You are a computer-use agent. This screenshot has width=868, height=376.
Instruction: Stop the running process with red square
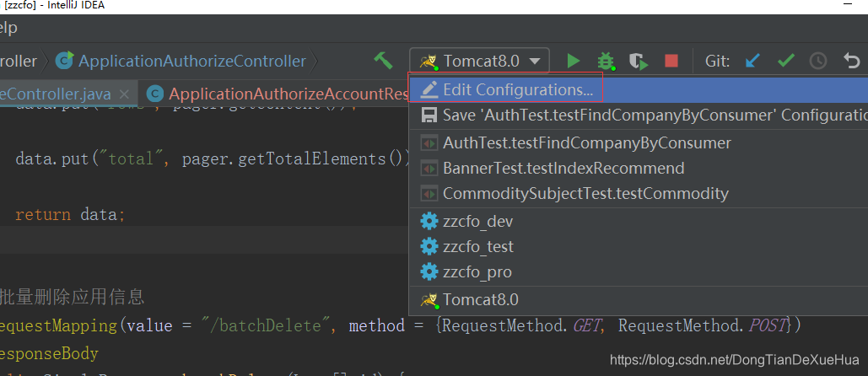pyautogui.click(x=671, y=60)
